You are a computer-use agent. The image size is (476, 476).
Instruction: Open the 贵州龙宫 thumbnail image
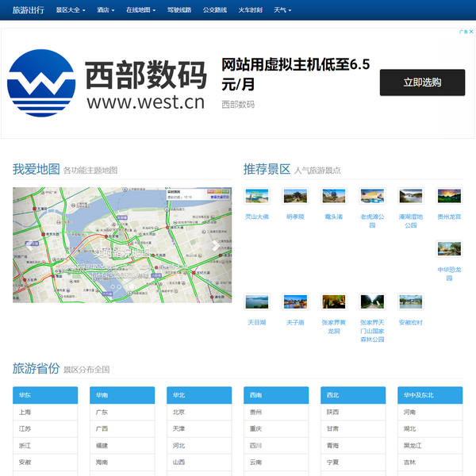449,196
